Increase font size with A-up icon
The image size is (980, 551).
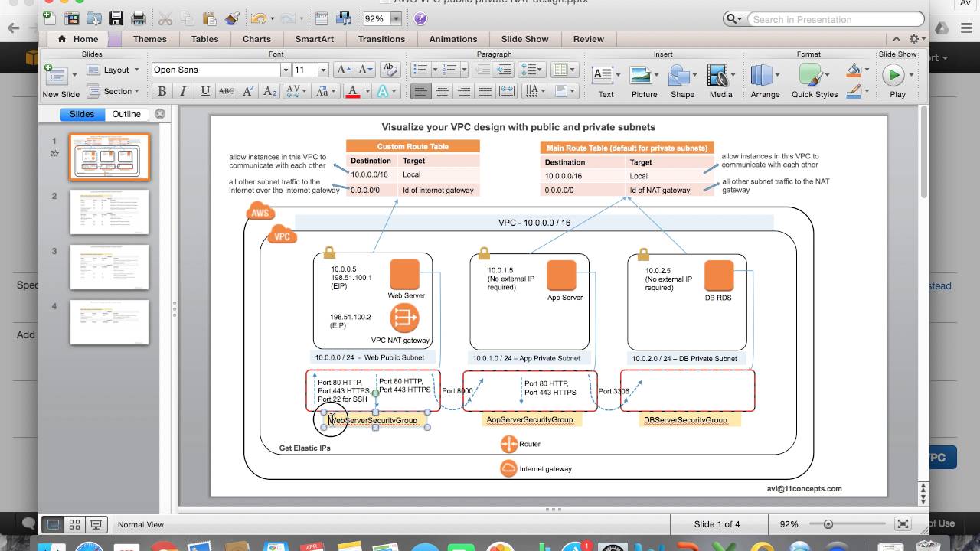pyautogui.click(x=343, y=70)
